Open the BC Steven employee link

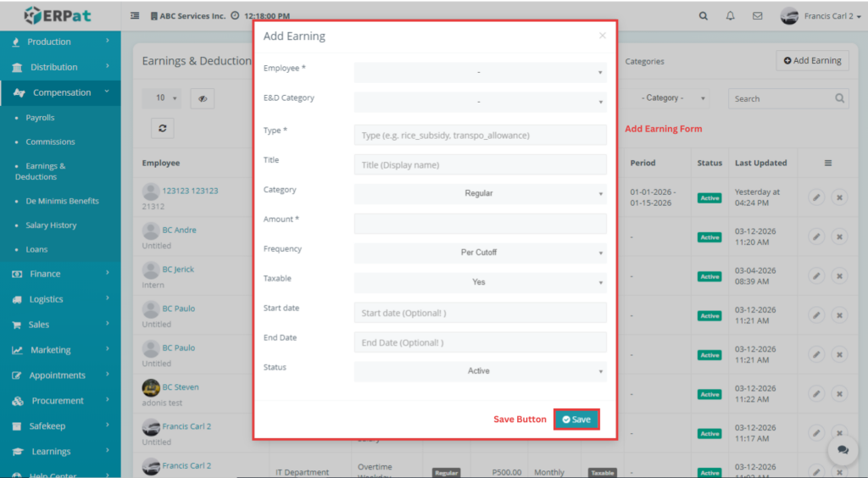coord(180,387)
